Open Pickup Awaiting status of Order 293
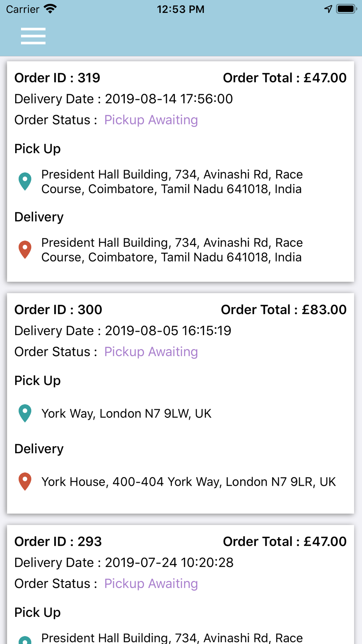The image size is (362, 644). point(151,584)
